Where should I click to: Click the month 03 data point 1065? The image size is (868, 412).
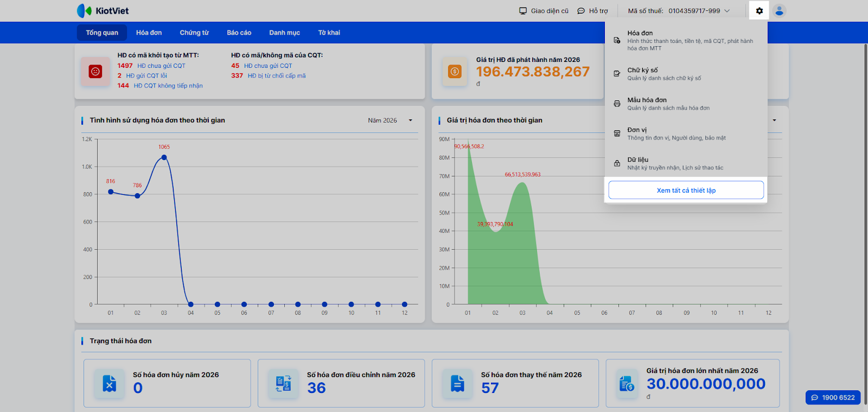tap(164, 157)
